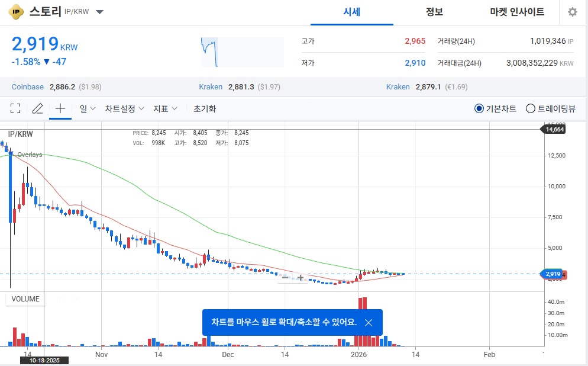Activate the crosshair plus tool
Screen dimensions: 588x366
coord(60,108)
